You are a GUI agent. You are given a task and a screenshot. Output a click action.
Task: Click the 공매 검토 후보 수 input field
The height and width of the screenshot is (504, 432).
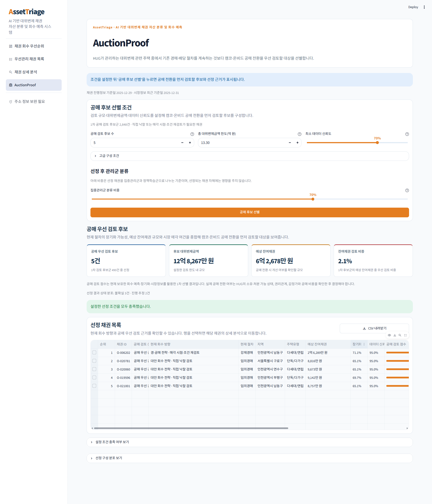pos(134,143)
